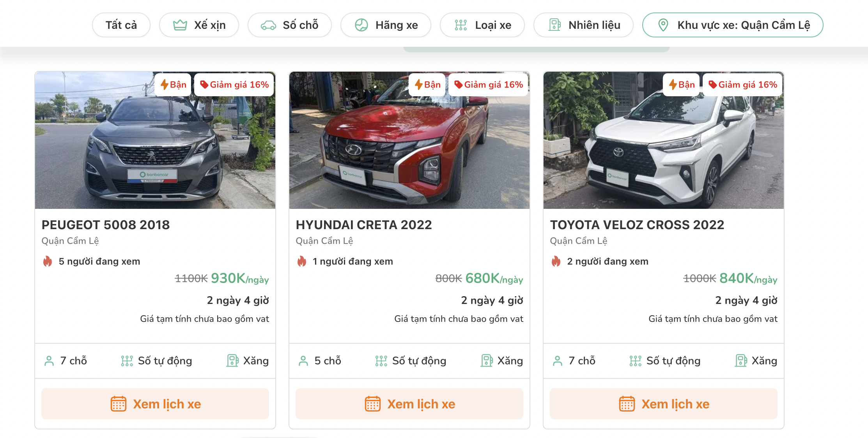Click the person icon beside 5 chỗ

(303, 361)
